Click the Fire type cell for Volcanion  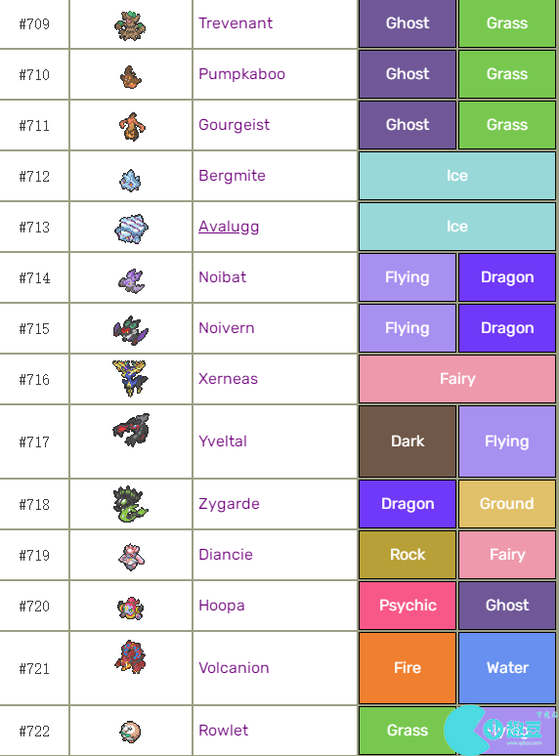408,668
